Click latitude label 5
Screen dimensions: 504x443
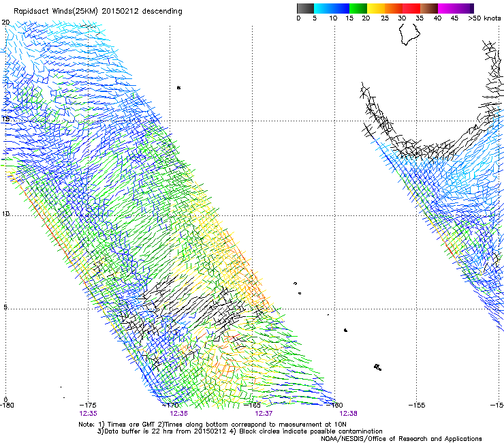[5, 307]
